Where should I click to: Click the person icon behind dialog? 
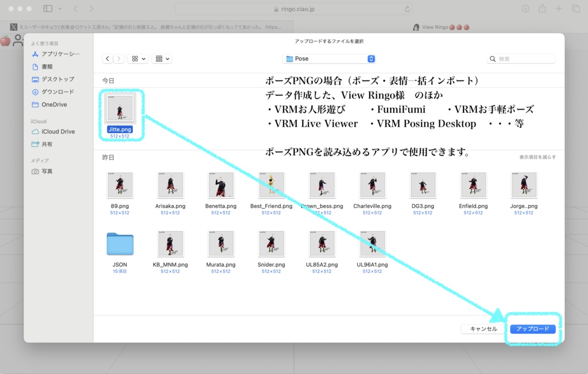coord(18,40)
